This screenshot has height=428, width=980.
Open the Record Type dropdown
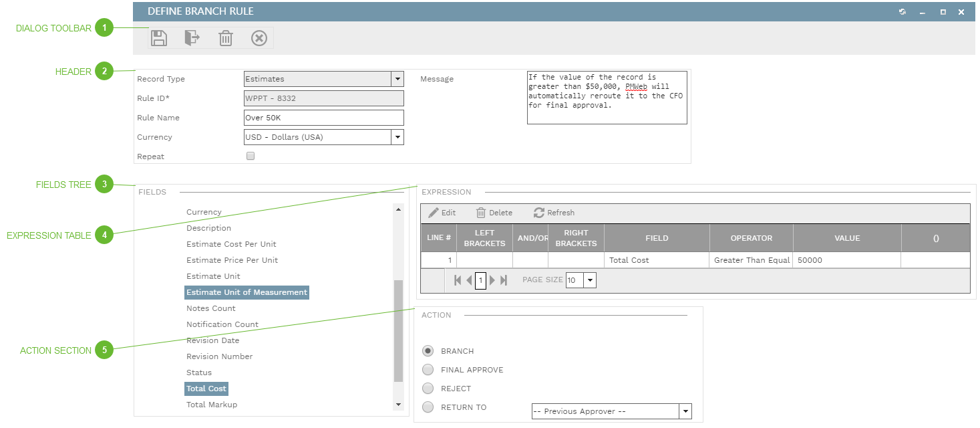click(397, 79)
